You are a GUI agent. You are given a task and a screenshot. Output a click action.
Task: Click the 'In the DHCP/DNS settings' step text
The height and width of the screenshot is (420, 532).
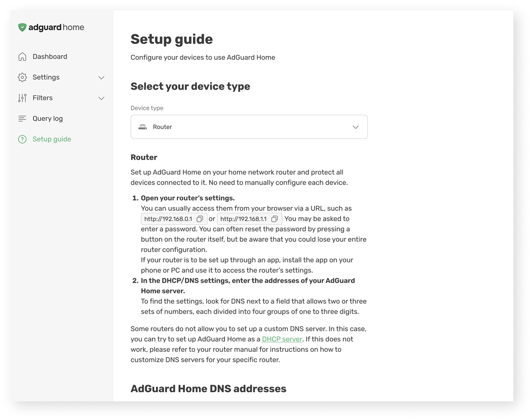(248, 286)
